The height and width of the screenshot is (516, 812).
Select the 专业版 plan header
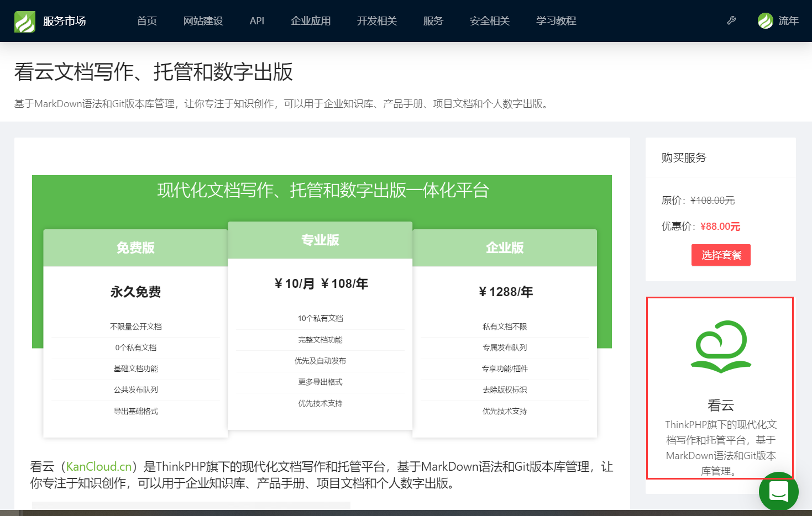[x=320, y=240]
